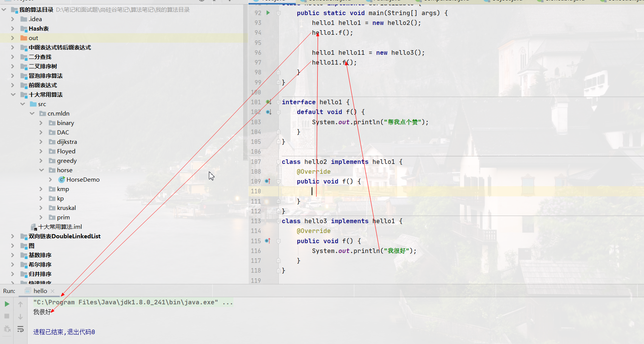Screen dimensions: 644x344
Task: Collapse the root 我的算法目录 project node
Action: [x=3, y=9]
